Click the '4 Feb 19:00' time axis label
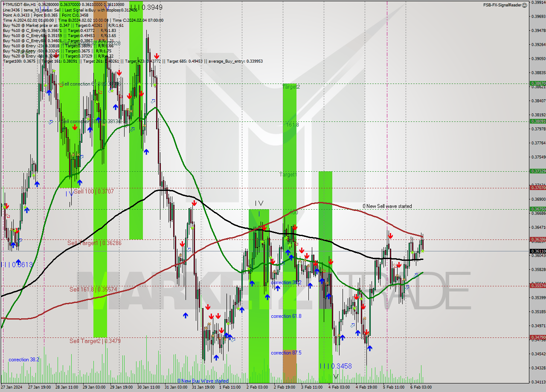Screen dimensions: 546x392 [x=366, y=387]
